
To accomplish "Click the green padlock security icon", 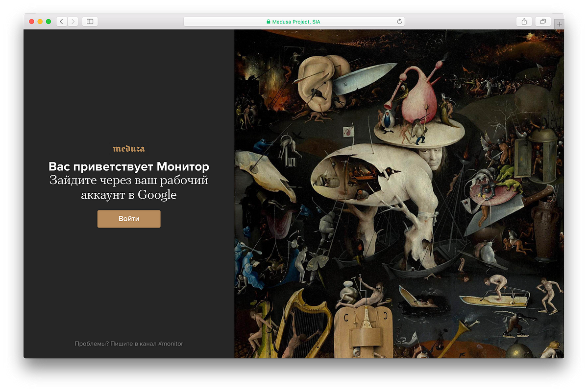I will [x=269, y=22].
